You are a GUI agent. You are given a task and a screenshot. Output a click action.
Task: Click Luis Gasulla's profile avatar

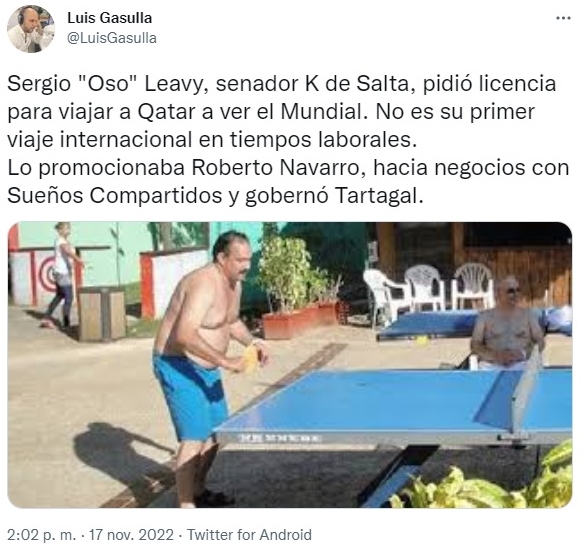point(31,29)
